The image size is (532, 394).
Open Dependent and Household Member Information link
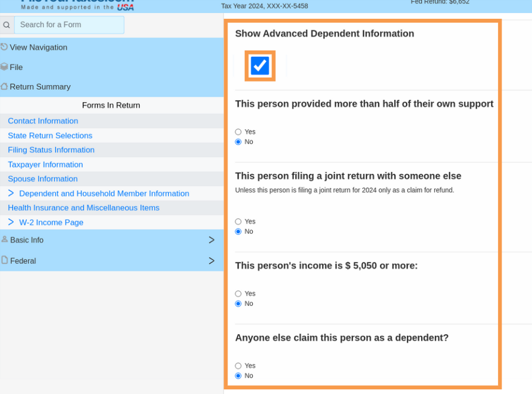104,193
